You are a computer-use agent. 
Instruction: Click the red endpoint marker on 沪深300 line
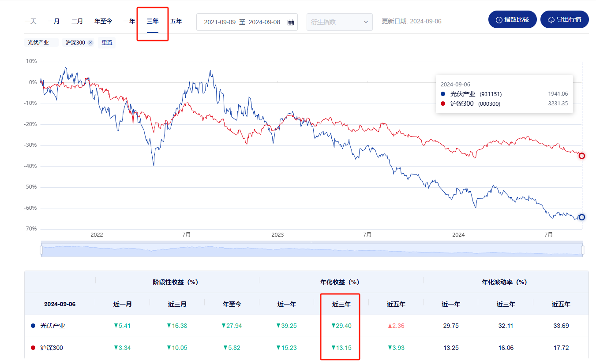tap(581, 156)
